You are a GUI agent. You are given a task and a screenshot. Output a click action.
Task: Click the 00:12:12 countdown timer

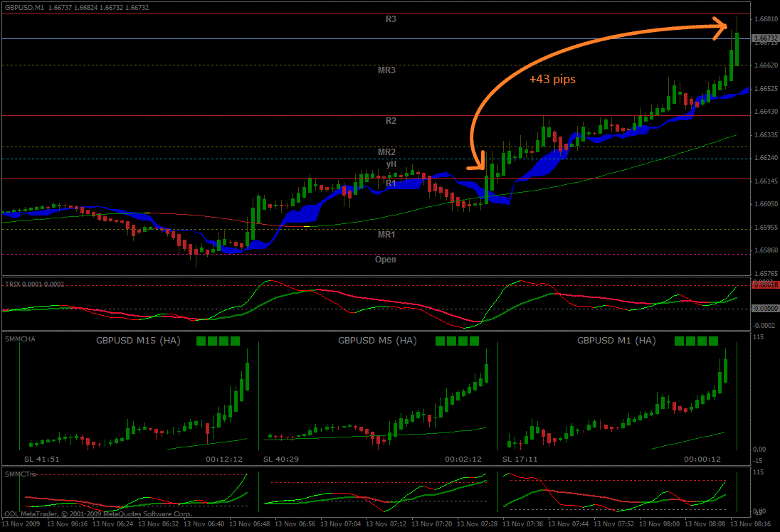click(x=224, y=459)
